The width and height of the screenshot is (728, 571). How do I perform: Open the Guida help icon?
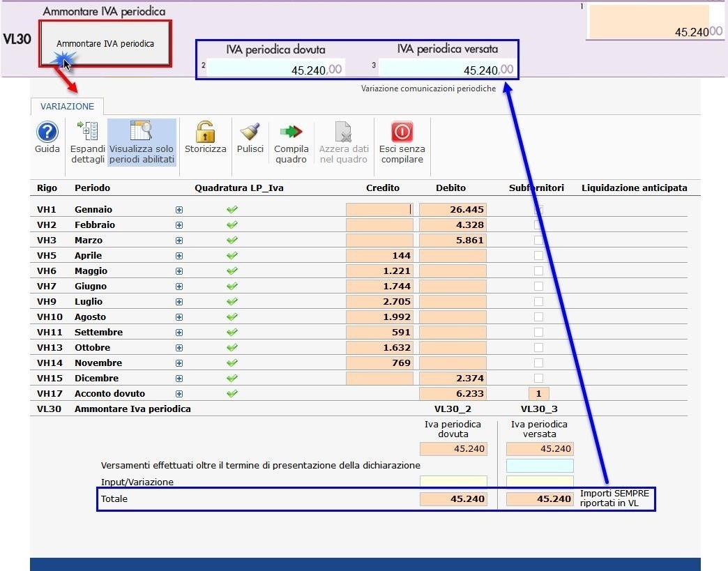tap(47, 132)
